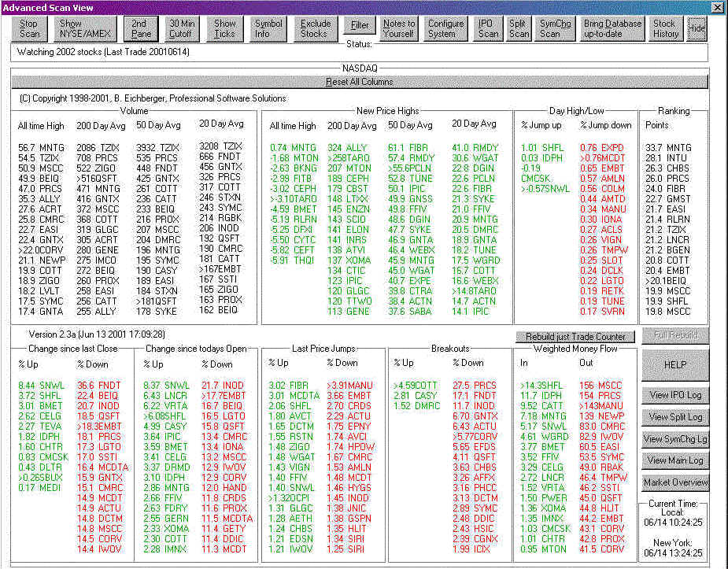
Task: View the IPO Log
Action: tap(675, 395)
